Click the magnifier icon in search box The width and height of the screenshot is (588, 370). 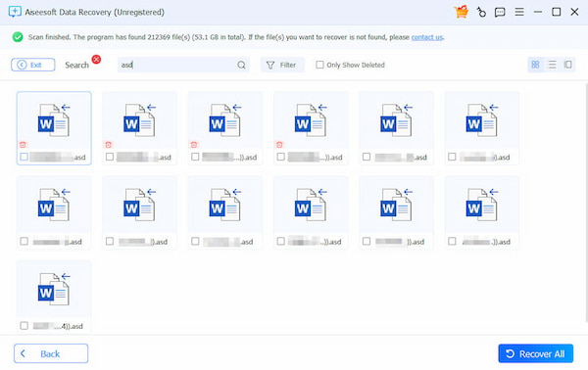click(x=241, y=66)
